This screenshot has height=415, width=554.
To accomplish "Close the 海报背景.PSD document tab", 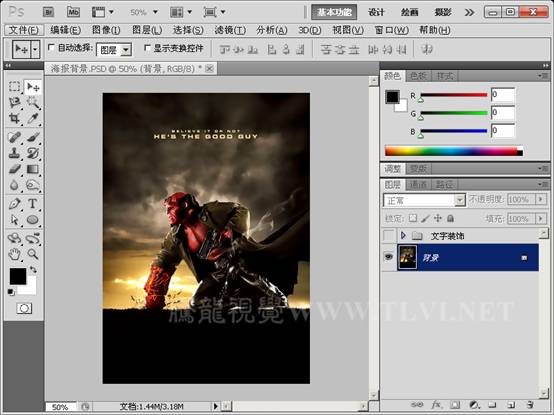I will click(x=210, y=68).
